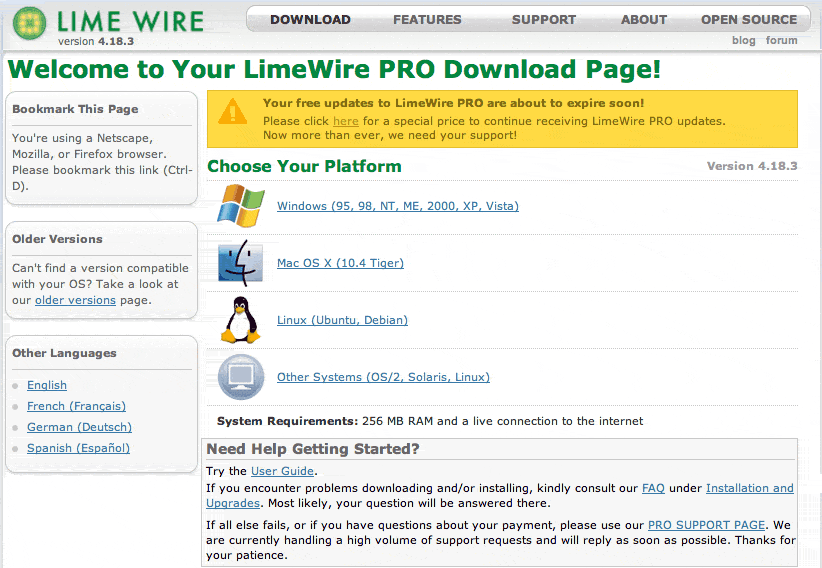Click the Linux Tux penguin icon
Image resolution: width=822 pixels, height=568 pixels.
[240, 319]
